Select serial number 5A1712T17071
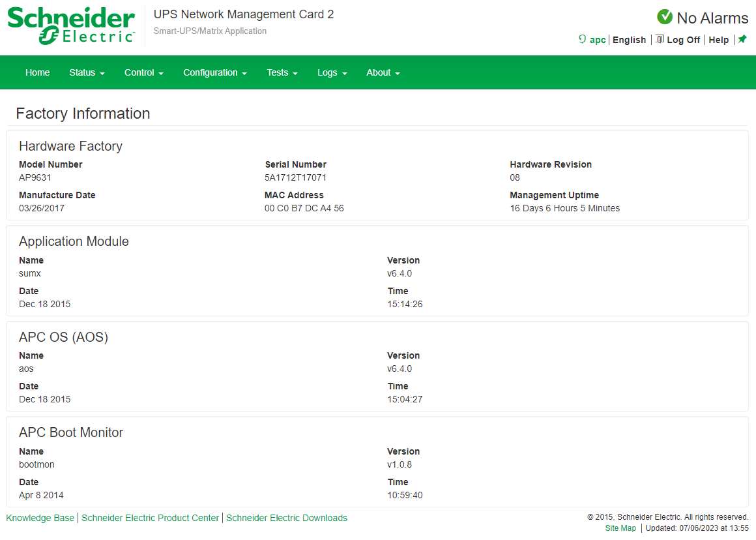The image size is (756, 540). tap(295, 177)
